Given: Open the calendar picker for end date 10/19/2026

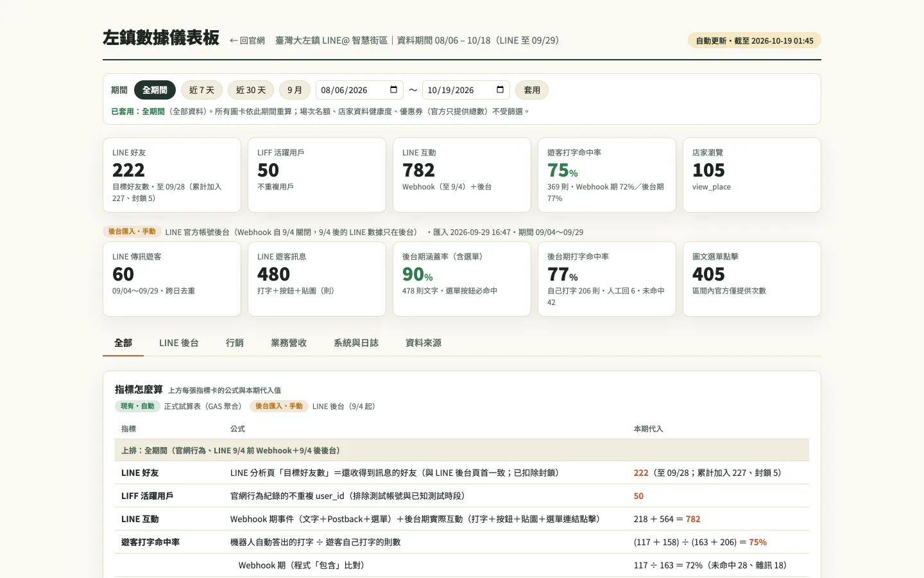Looking at the screenshot, I should (x=500, y=90).
